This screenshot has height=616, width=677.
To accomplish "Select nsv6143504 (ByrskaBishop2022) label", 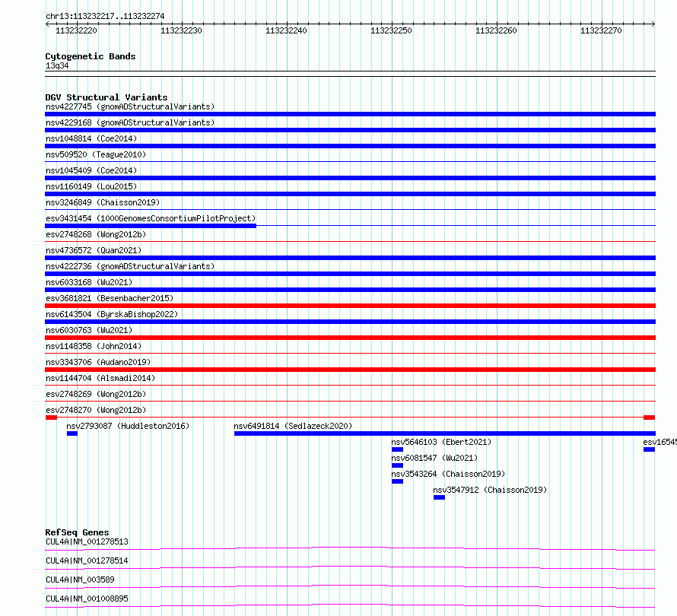I will [112, 314].
